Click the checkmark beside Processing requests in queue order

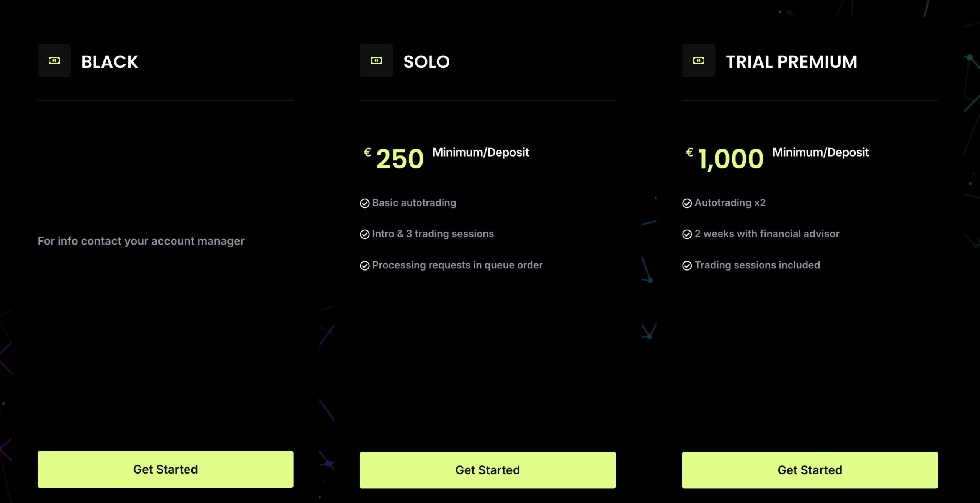pos(365,266)
